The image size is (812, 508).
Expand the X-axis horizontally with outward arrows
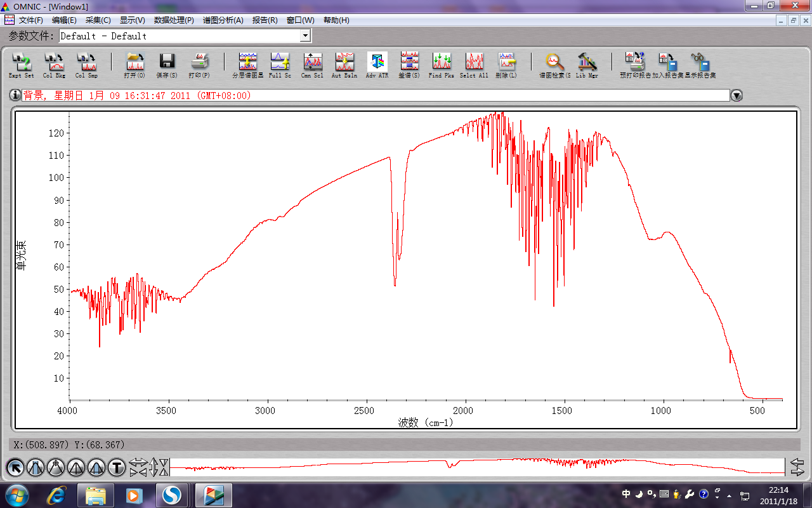point(138,464)
